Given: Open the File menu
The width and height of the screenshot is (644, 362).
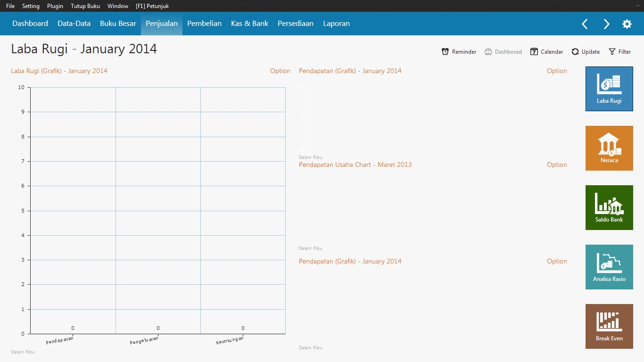Looking at the screenshot, I should point(10,6).
